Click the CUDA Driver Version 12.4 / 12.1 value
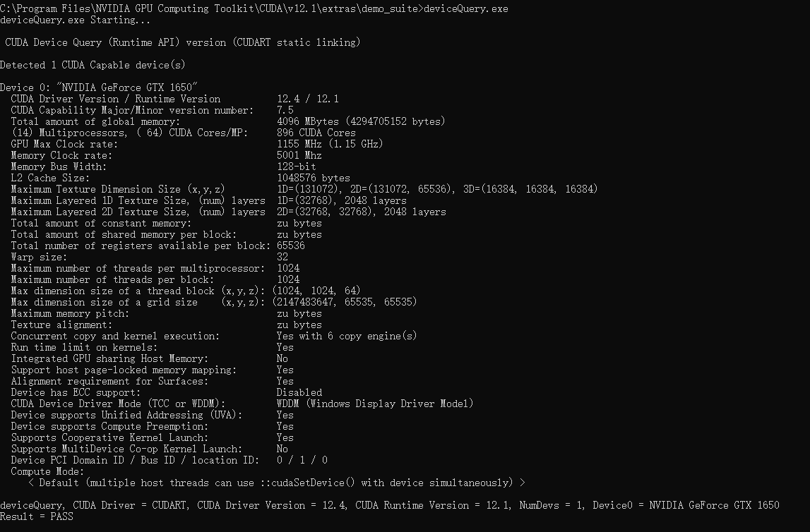810x532 pixels. point(308,99)
